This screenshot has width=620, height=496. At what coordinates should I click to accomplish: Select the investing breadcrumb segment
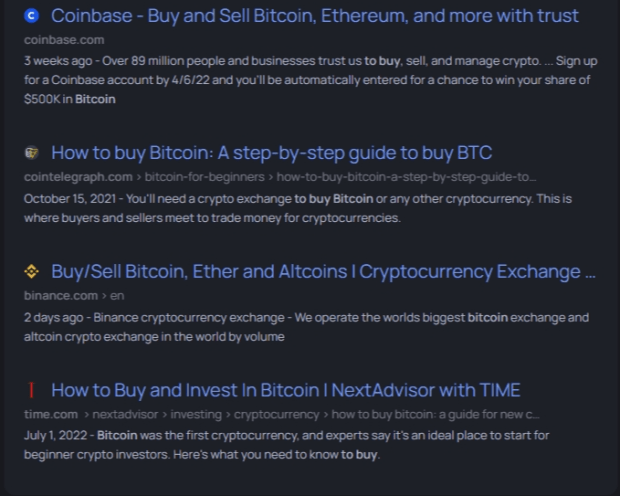click(x=196, y=413)
